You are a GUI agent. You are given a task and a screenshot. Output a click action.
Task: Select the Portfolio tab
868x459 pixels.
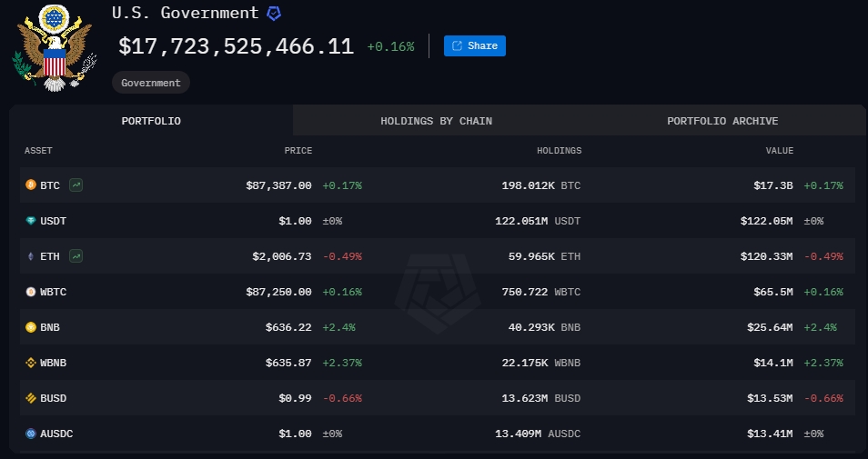click(151, 121)
